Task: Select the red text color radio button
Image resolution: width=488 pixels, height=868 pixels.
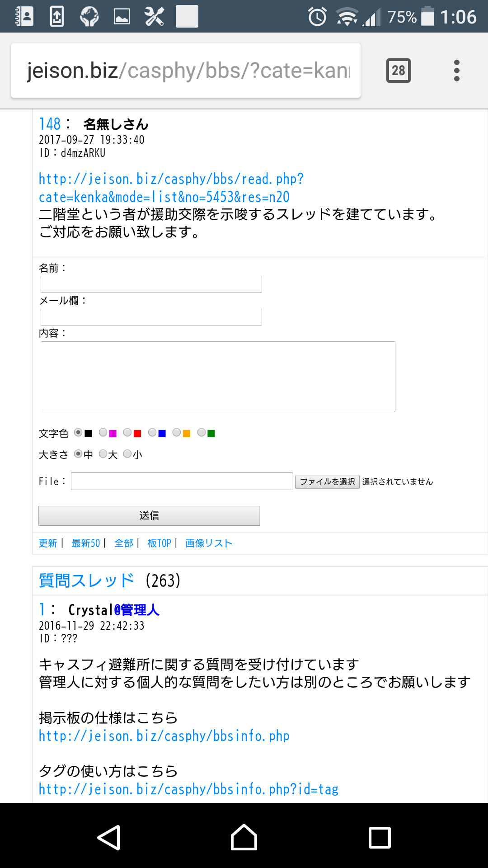Action: [127, 433]
